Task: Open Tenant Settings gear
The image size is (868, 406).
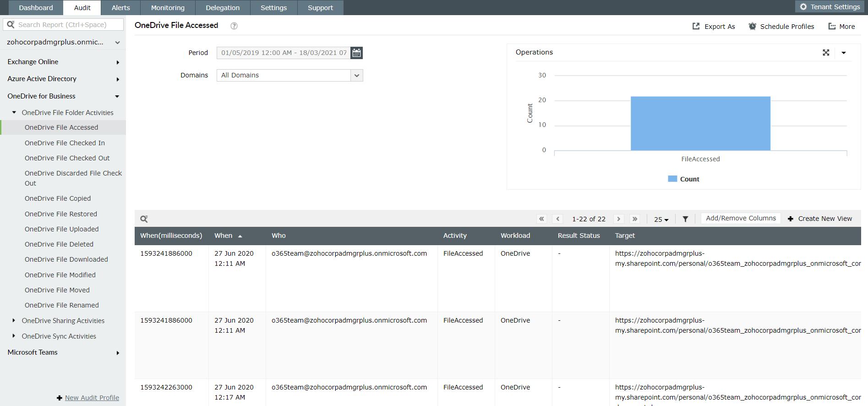Action: tap(803, 7)
